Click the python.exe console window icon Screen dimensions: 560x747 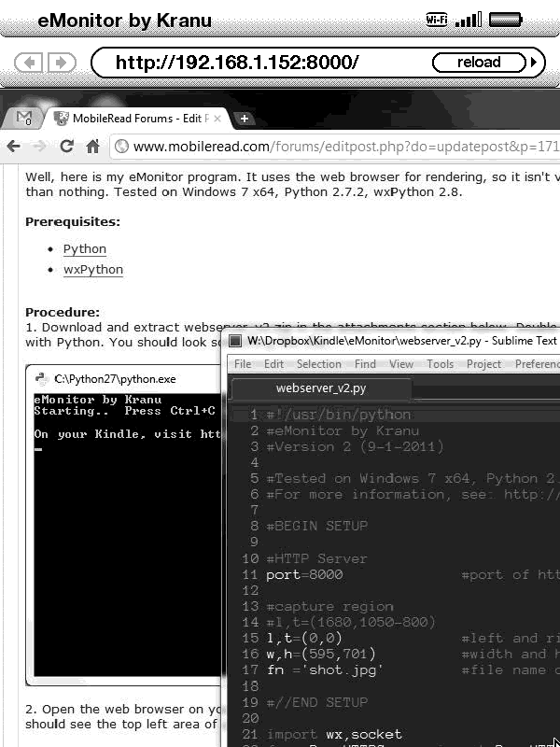click(x=42, y=379)
